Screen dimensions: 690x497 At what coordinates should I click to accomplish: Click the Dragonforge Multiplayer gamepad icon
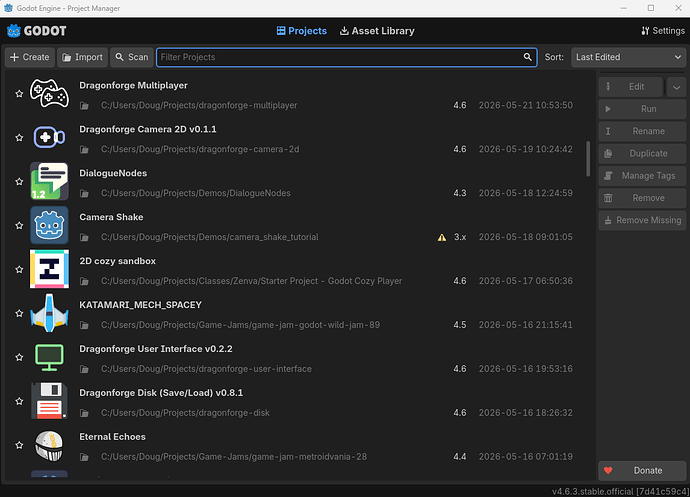[49, 93]
